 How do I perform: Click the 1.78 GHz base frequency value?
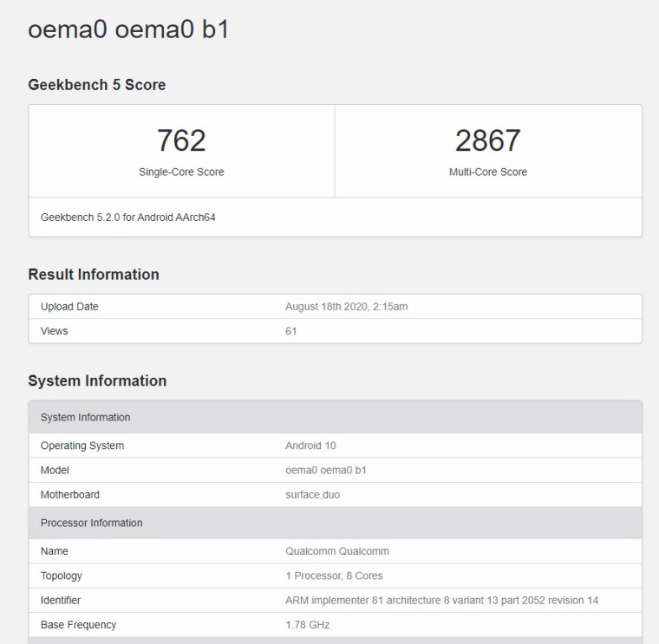tap(307, 624)
